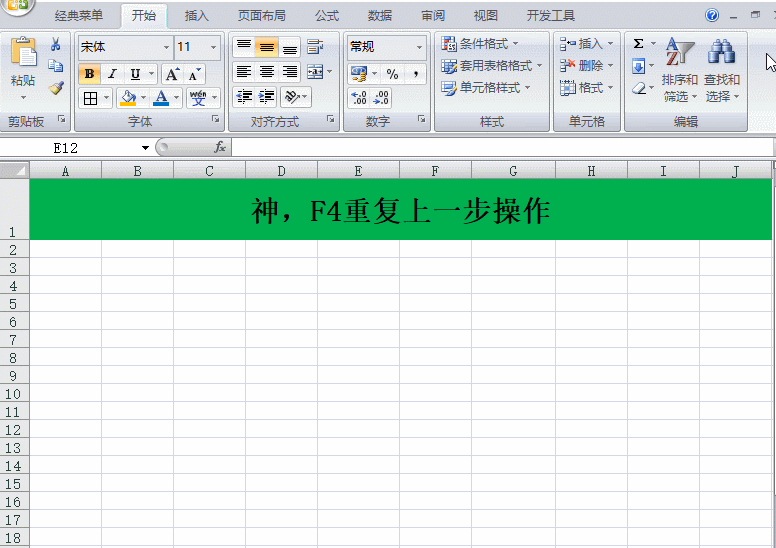Click the AutoSum sigma icon

pos(638,44)
